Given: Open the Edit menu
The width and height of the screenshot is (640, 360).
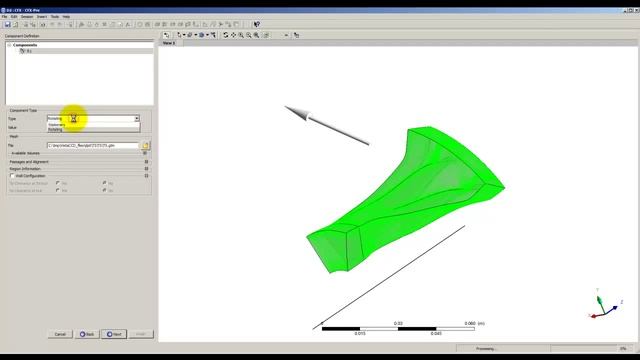Looking at the screenshot, I should pos(14,17).
